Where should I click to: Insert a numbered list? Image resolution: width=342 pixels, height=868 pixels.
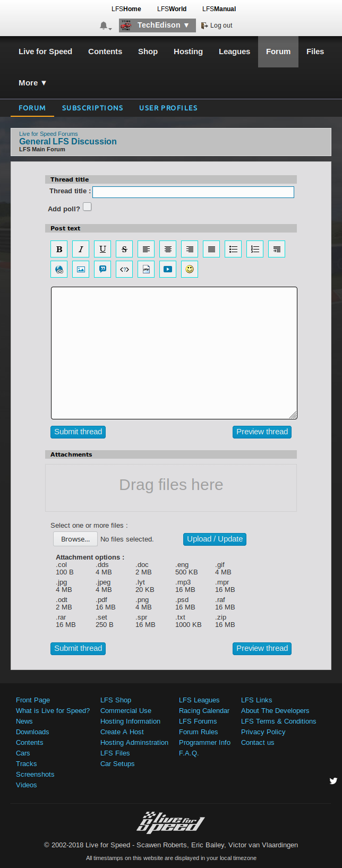pos(255,249)
